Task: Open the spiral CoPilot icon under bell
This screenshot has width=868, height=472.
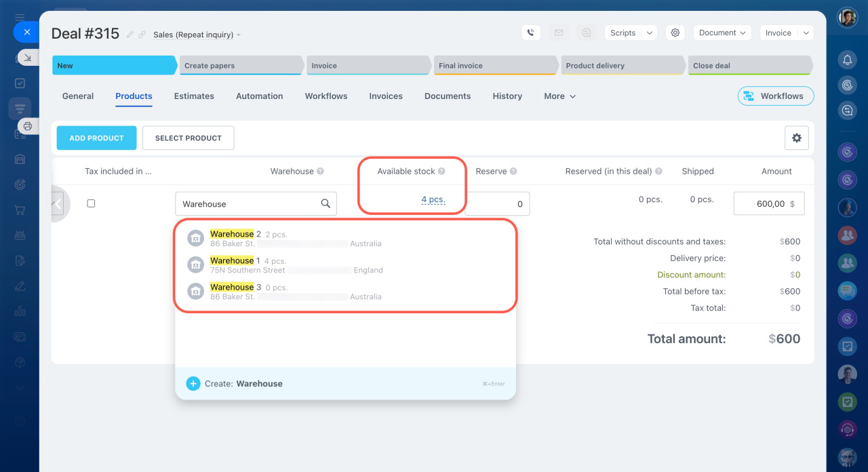Action: [x=847, y=85]
